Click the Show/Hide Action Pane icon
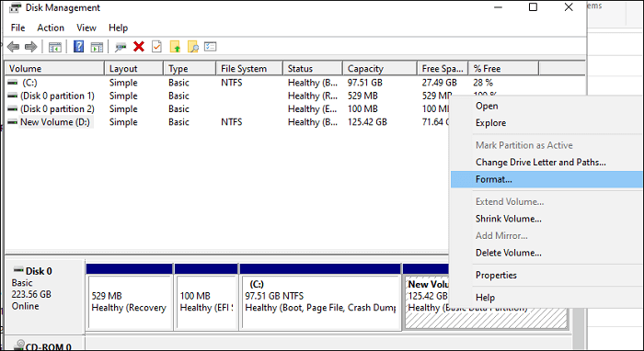644x351 pixels. click(x=97, y=47)
